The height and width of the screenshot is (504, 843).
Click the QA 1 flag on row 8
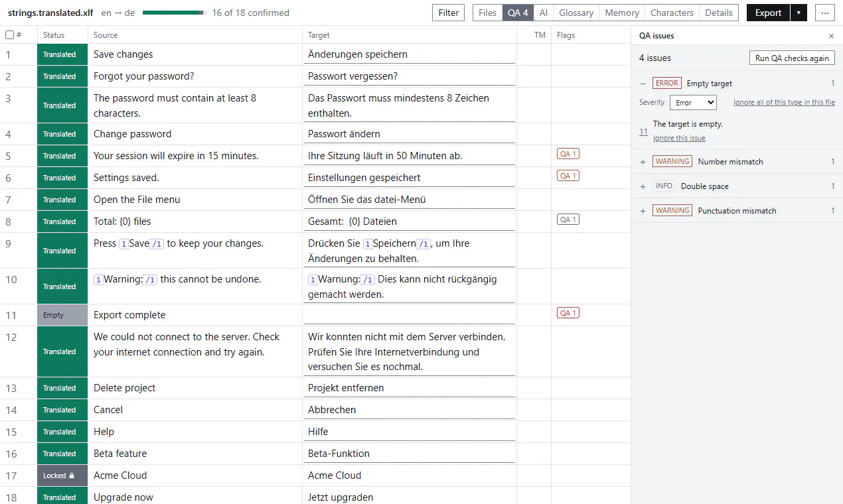pyautogui.click(x=568, y=220)
